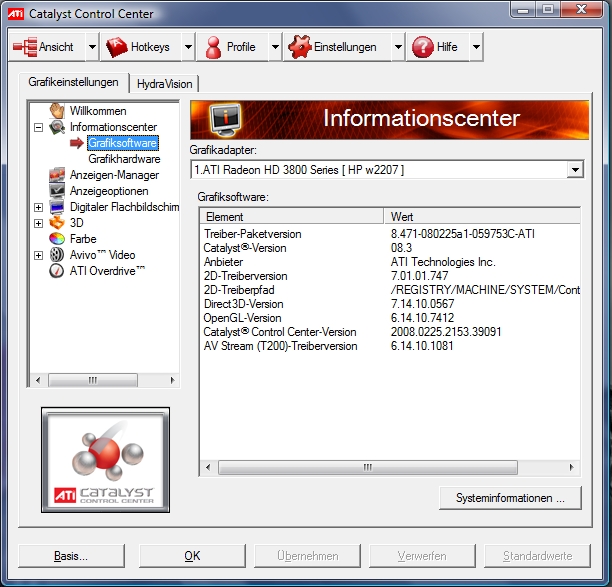The image size is (612, 587).
Task: Click the Hotkeys toolbar icon
Action: [x=116, y=47]
